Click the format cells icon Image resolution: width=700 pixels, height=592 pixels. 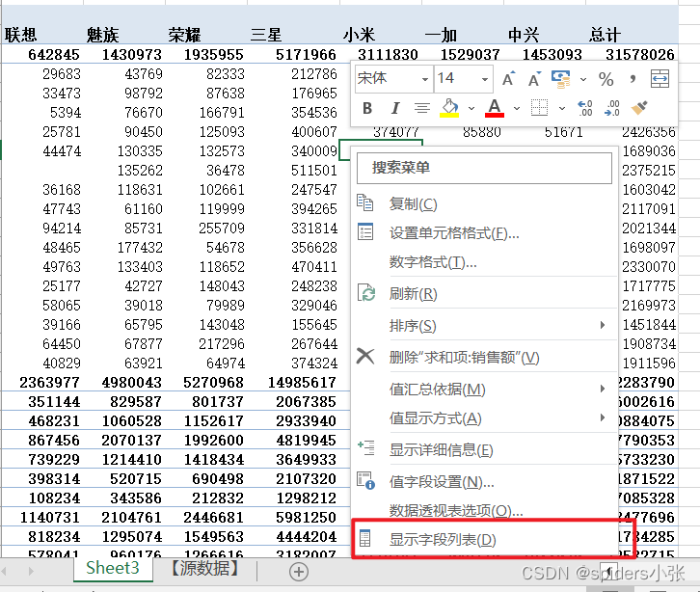pyautogui.click(x=365, y=232)
